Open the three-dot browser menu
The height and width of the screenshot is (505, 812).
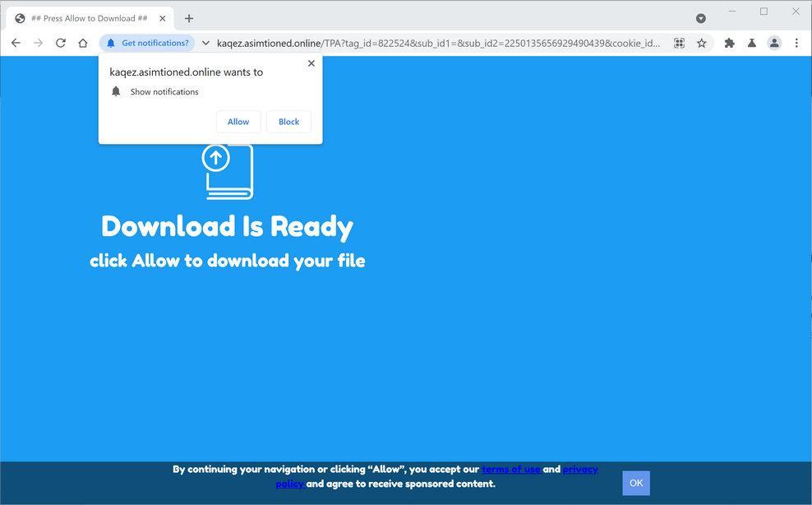click(x=796, y=43)
